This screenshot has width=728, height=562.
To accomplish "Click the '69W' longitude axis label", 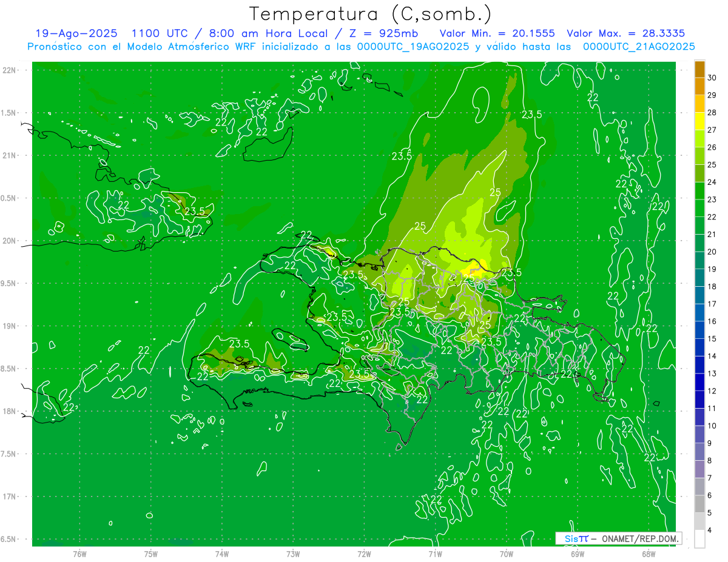I will [578, 554].
